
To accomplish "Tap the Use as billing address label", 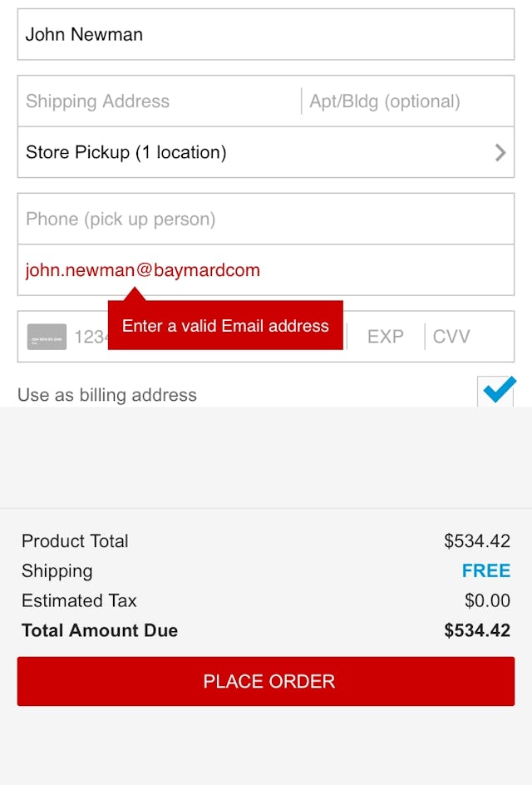I will (107, 395).
